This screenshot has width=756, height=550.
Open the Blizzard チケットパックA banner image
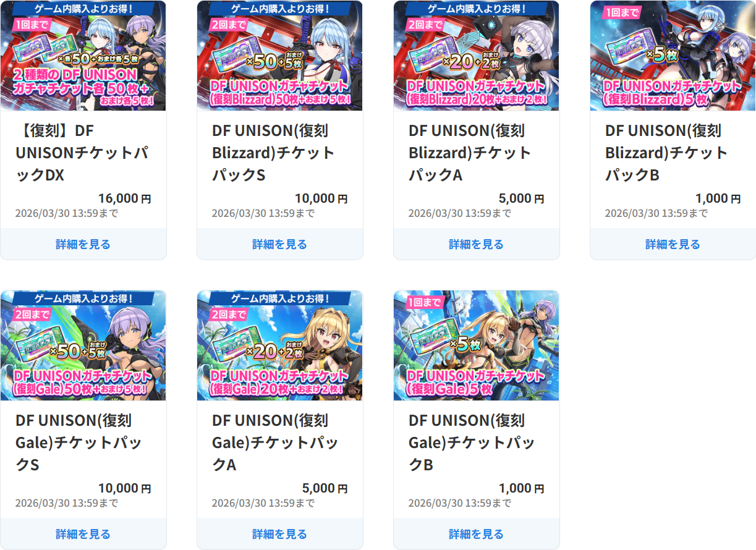tap(477, 56)
